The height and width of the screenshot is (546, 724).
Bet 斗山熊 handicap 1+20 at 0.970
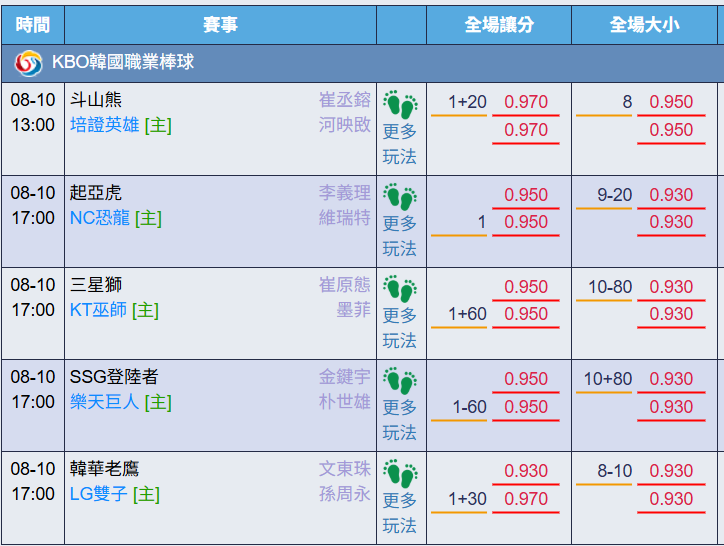click(525, 102)
